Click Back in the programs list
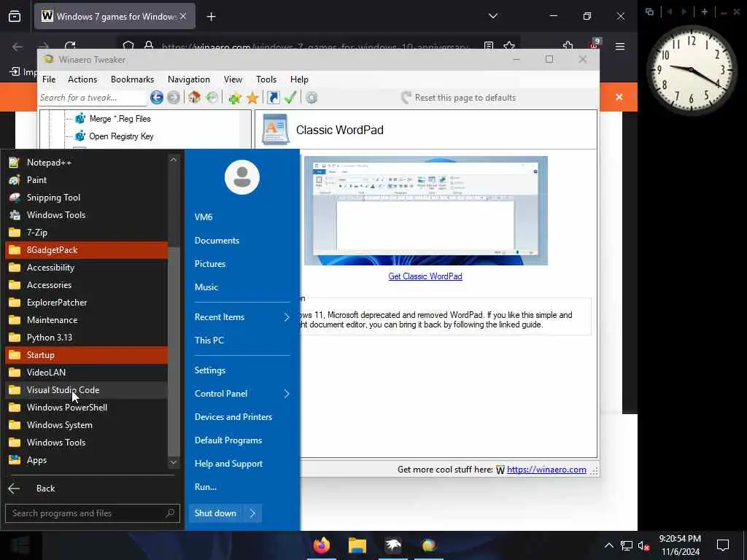 point(45,489)
